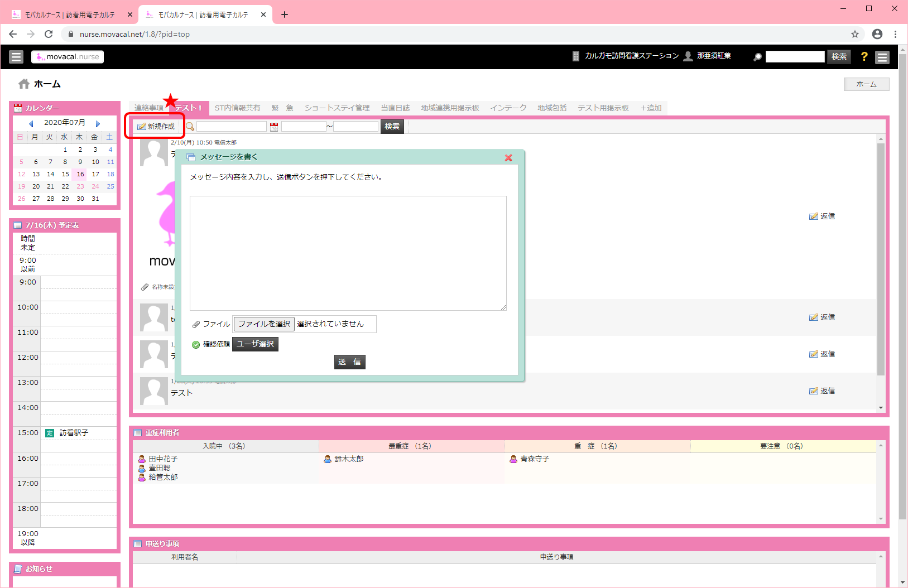The height and width of the screenshot is (588, 908).
Task: Reload the browser page
Action: point(49,34)
